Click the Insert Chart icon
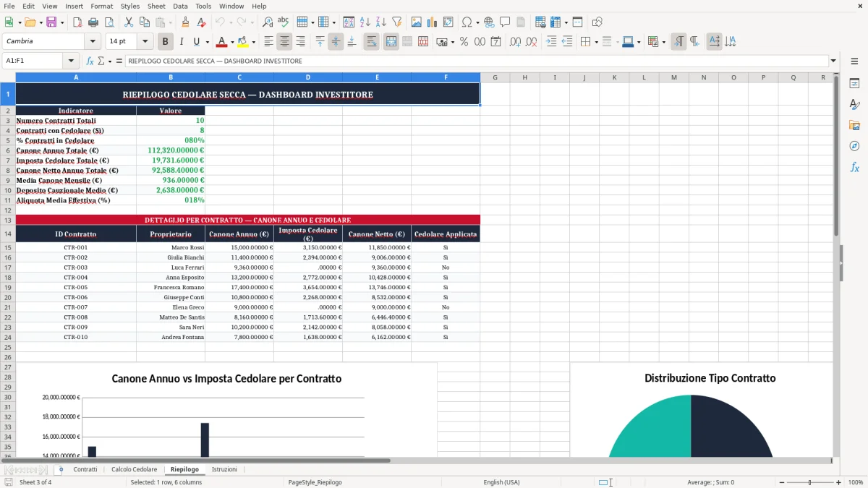 click(x=433, y=22)
